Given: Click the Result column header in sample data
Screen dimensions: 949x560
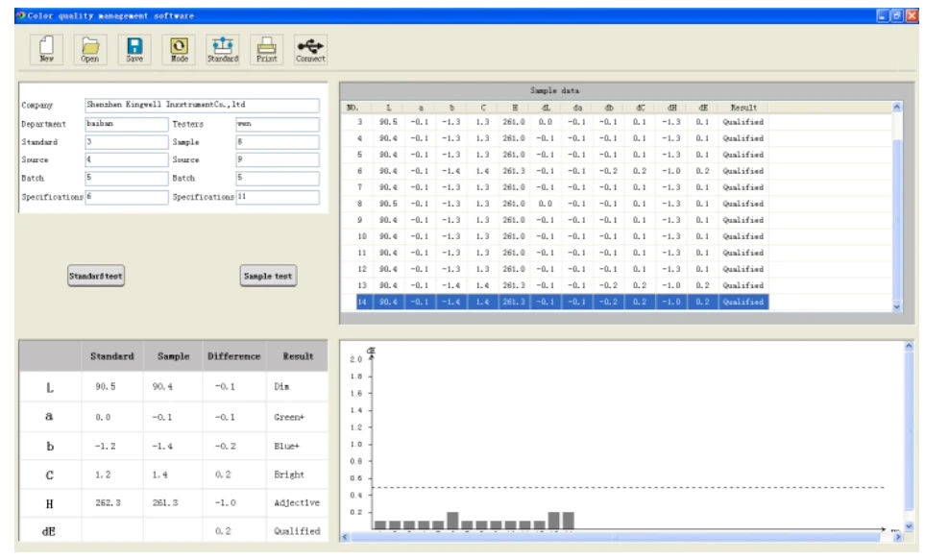Looking at the screenshot, I should (743, 108).
